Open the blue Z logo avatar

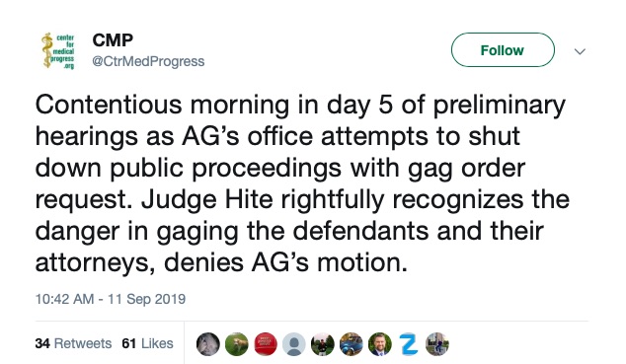coord(409,344)
